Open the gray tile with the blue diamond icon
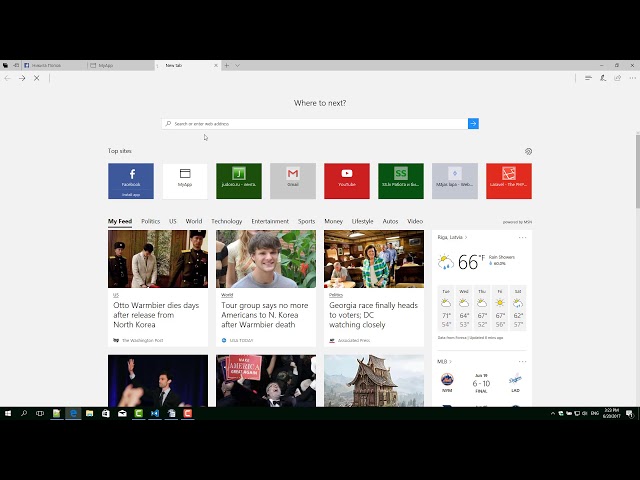 coord(455,181)
